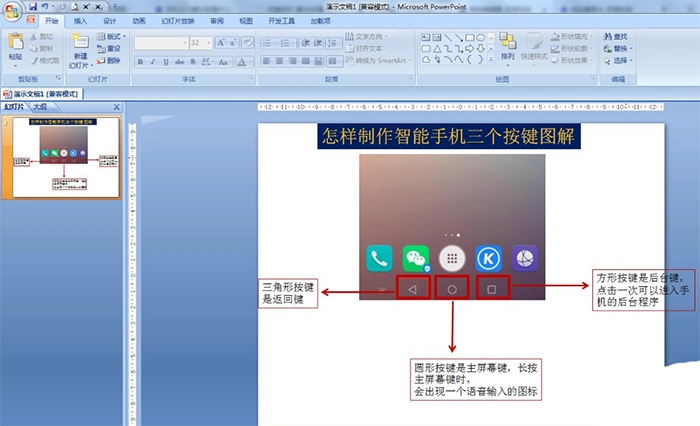Open the 排列 arrange menu
700x426 pixels.
pos(508,49)
